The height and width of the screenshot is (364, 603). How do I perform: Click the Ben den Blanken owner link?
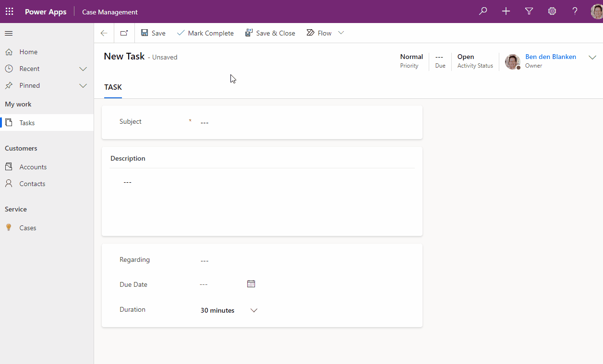(x=550, y=57)
